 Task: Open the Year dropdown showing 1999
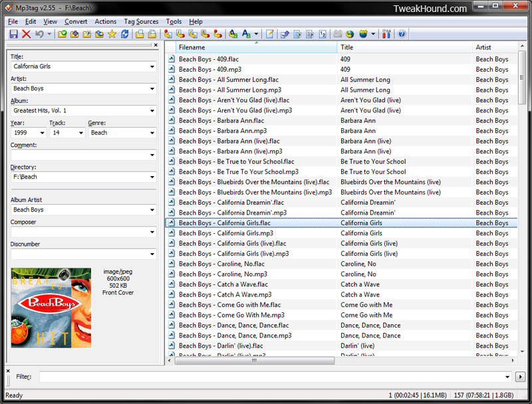(x=42, y=132)
